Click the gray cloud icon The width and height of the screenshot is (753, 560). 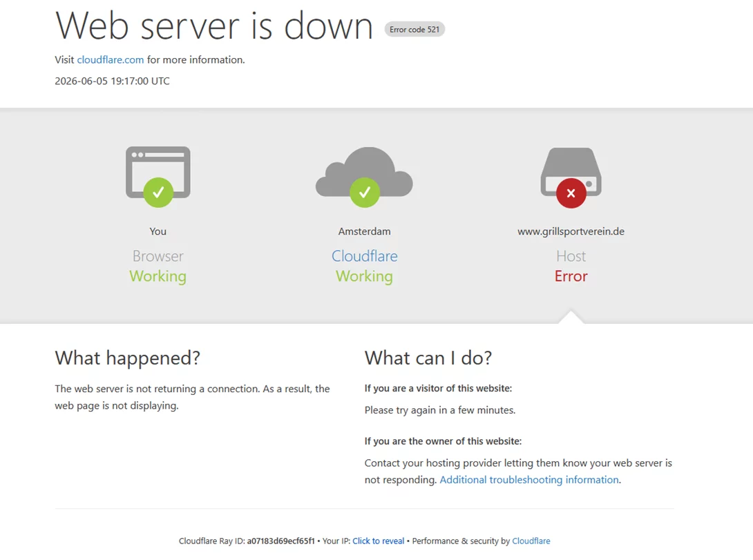point(364,172)
